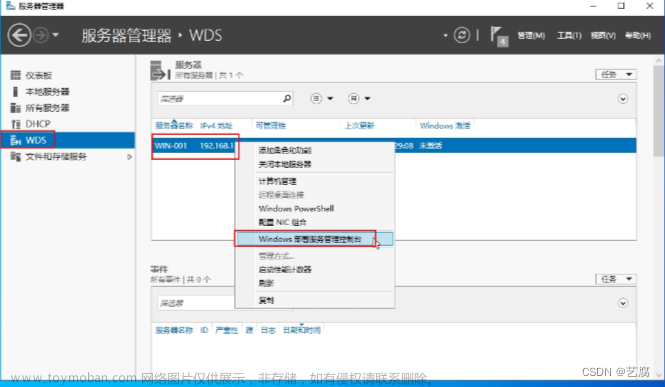The height and width of the screenshot is (387, 665).
Task: Select WDS in the sidebar
Action: pyautogui.click(x=68, y=140)
